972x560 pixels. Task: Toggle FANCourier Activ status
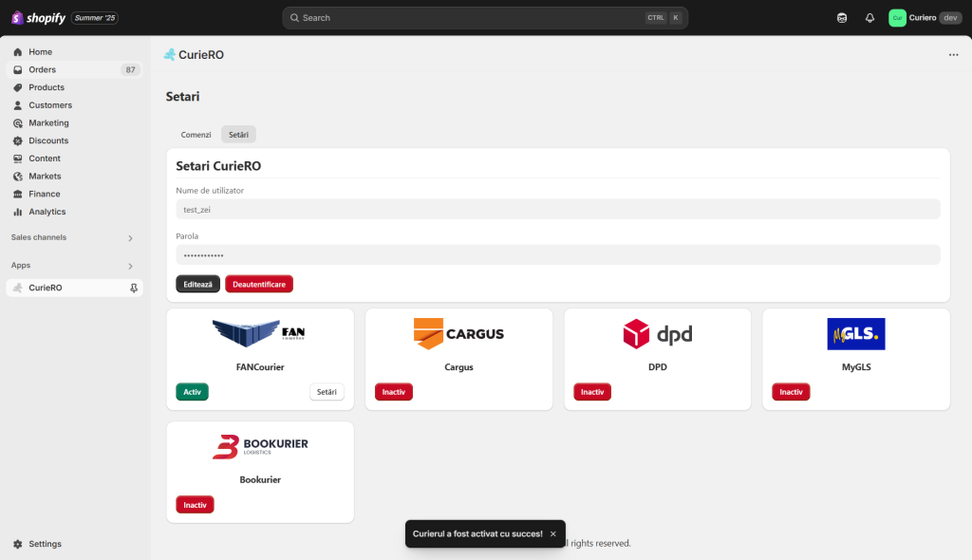[192, 392]
